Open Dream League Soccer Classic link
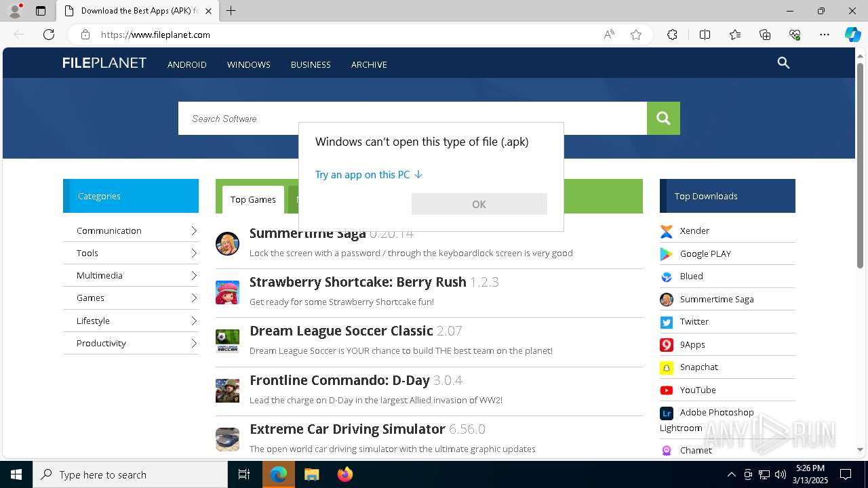This screenshot has width=868, height=488. point(341,331)
